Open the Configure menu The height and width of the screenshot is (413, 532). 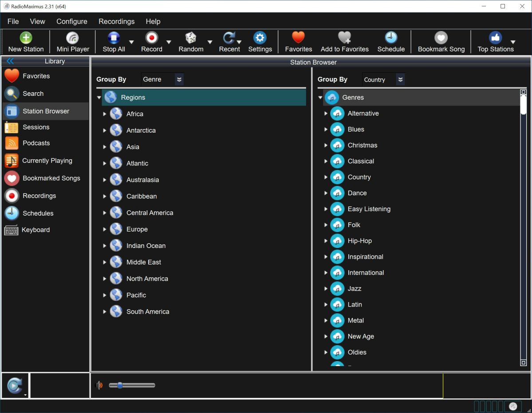(71, 21)
